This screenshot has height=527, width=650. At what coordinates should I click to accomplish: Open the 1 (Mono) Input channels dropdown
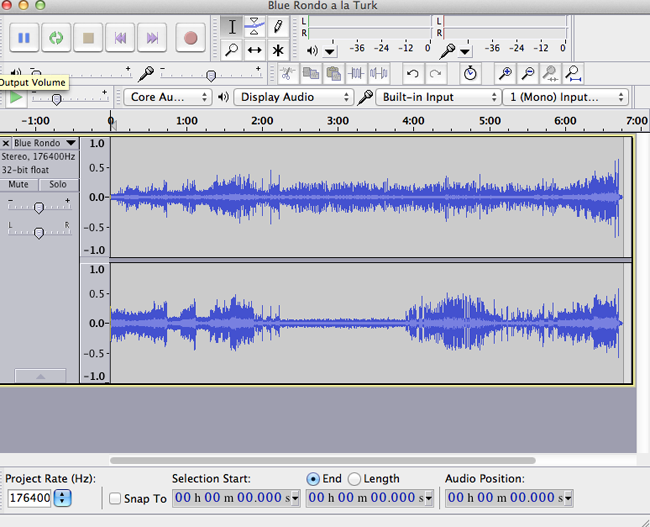tap(565, 97)
